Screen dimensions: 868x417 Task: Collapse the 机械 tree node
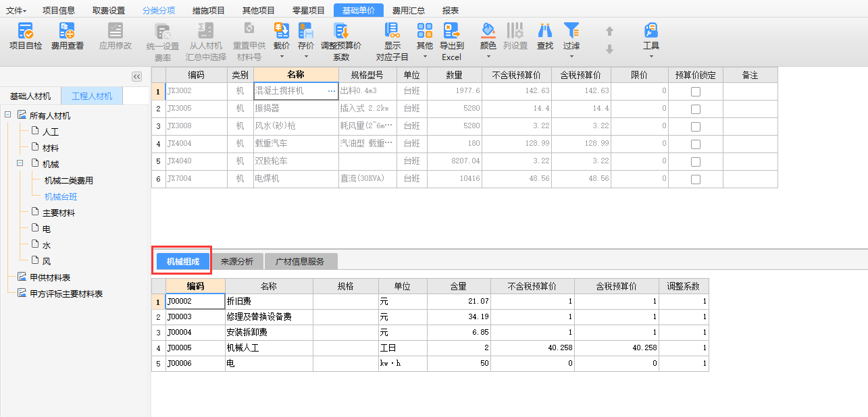click(21, 164)
